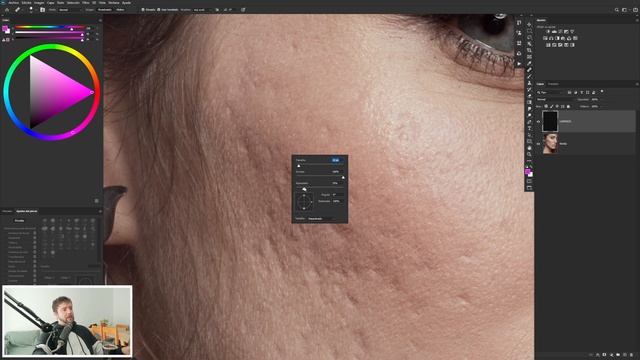Add a Curves adjustment layer
640x360 pixels.
coord(560,31)
